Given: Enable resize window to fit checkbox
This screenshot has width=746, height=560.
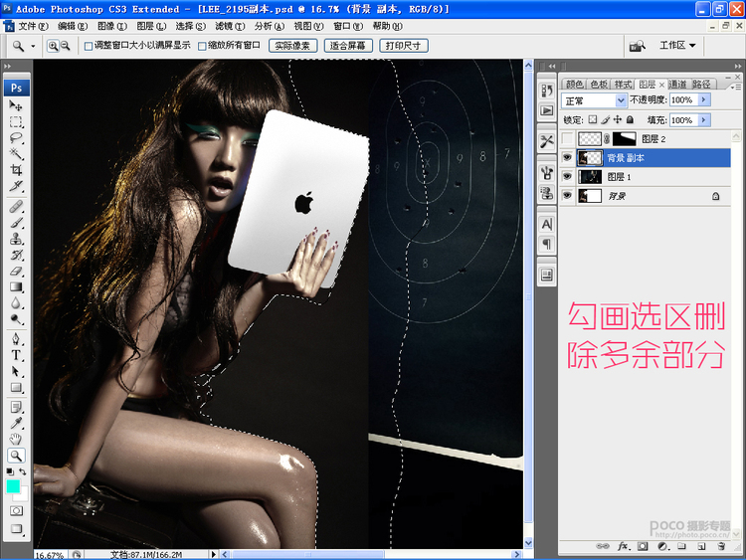Looking at the screenshot, I should pyautogui.click(x=89, y=46).
